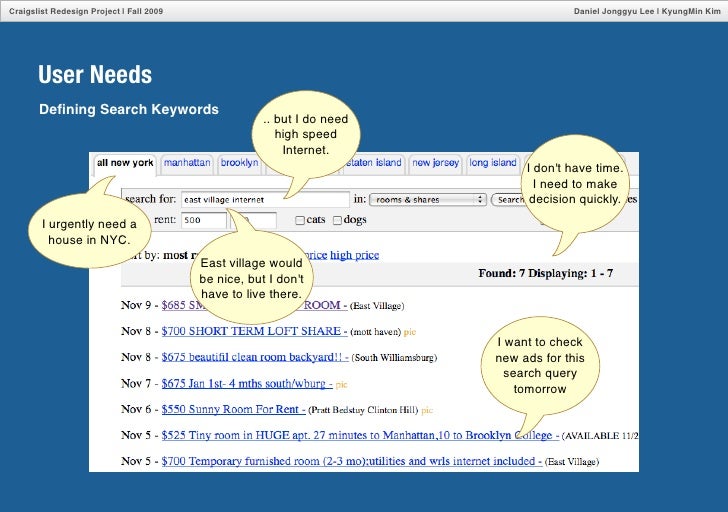Open the $675 beautiful clean room backyard listing

pos(254,357)
